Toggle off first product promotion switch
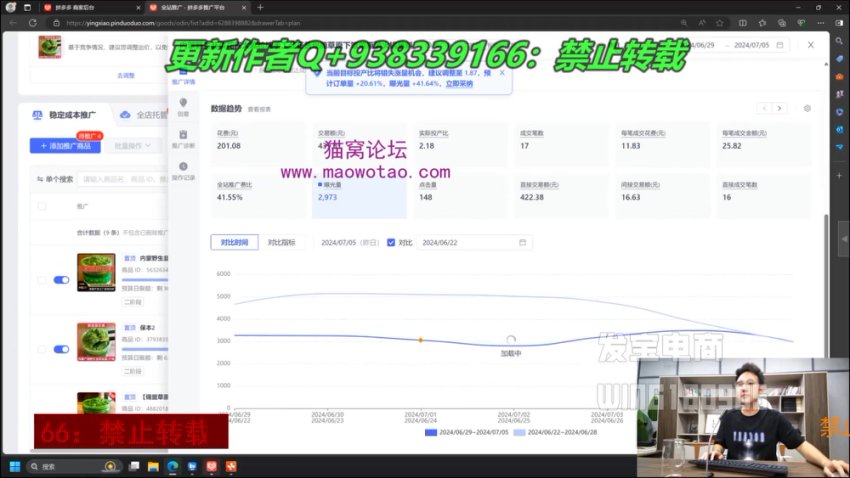The width and height of the screenshot is (850, 478). [x=60, y=280]
